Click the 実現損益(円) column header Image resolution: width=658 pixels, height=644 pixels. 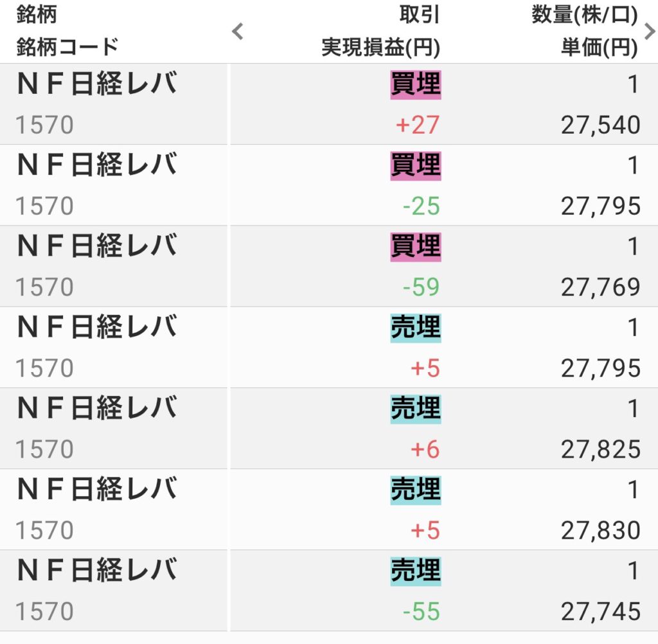tap(380, 48)
